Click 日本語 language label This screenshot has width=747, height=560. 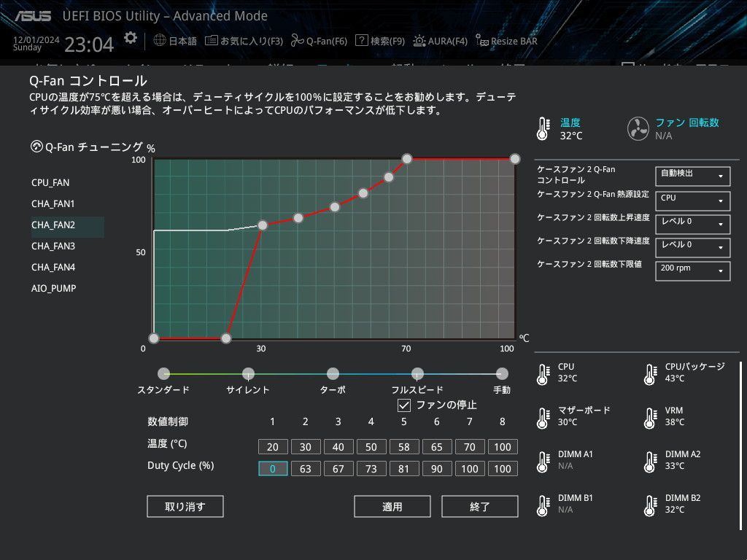tap(183, 41)
